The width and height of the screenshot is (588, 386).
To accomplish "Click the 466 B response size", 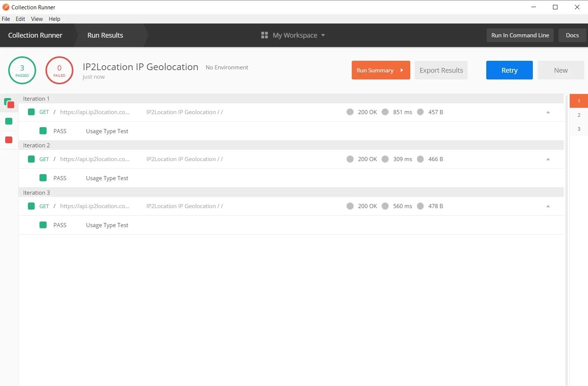I will pos(436,159).
